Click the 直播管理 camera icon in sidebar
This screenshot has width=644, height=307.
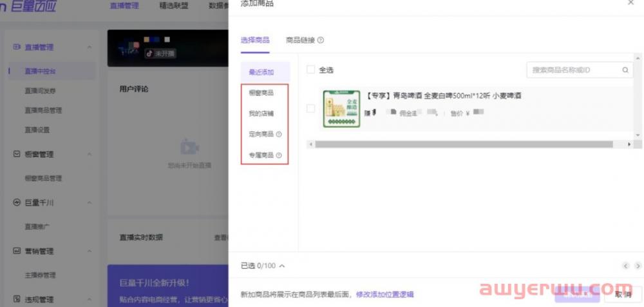click(x=17, y=47)
